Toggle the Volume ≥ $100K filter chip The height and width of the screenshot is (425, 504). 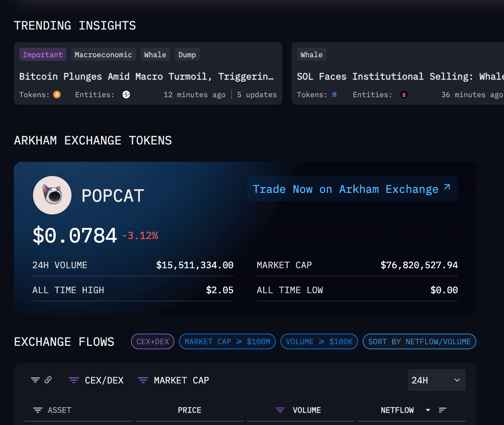[x=319, y=342]
